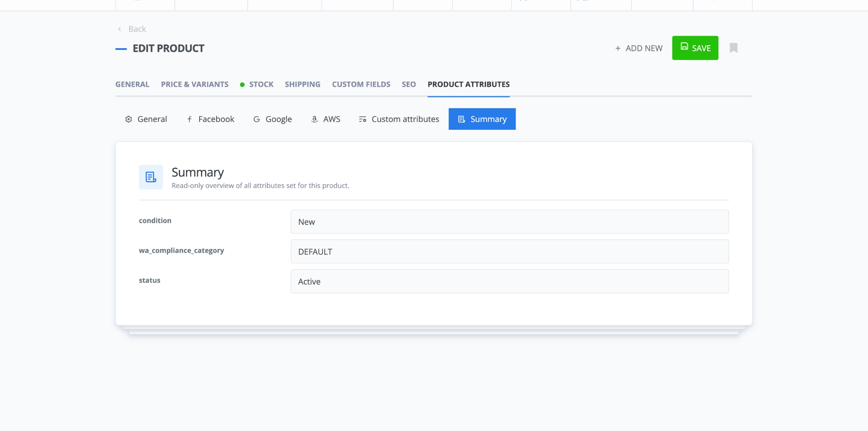The image size is (868, 431).
Task: Click the condition attribute label
Action: tap(155, 220)
